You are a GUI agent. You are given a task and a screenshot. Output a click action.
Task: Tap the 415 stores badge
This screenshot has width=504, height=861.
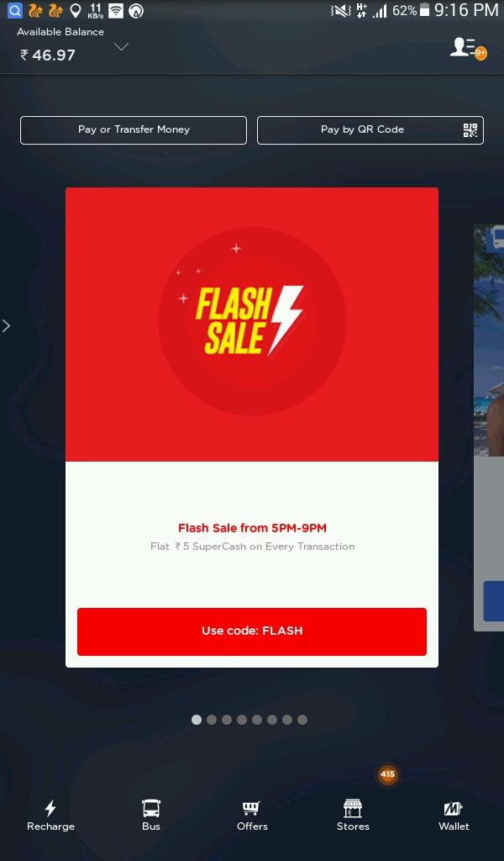coord(388,774)
